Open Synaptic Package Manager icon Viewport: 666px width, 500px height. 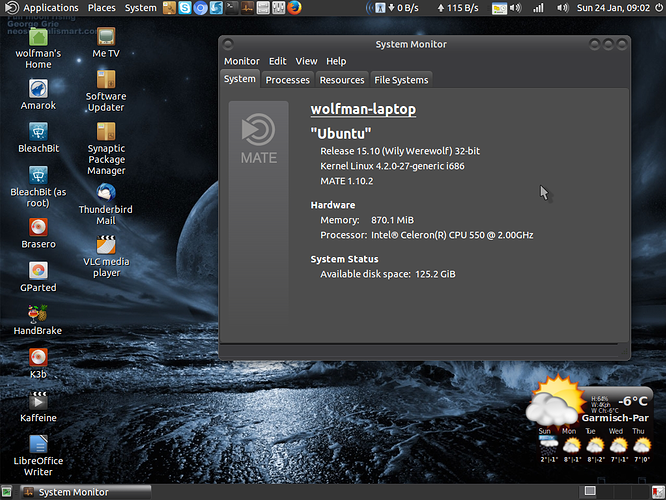106,132
